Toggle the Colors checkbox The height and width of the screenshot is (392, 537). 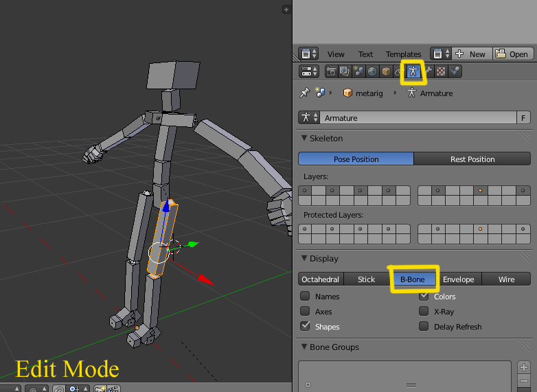(424, 296)
